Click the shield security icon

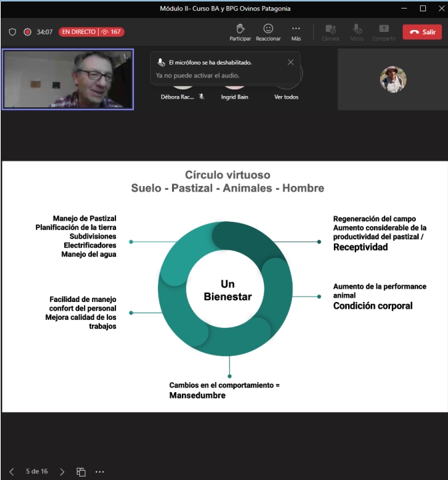(12, 32)
